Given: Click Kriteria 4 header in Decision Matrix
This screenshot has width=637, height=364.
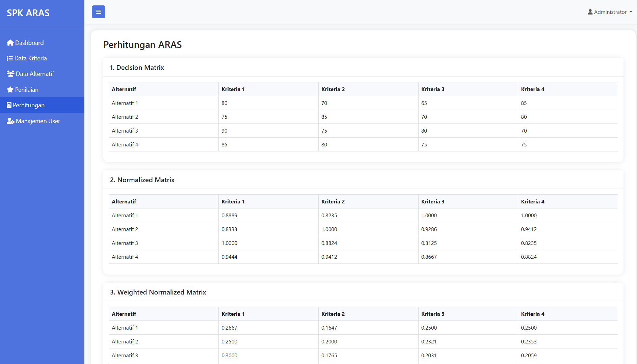Looking at the screenshot, I should pos(568,89).
